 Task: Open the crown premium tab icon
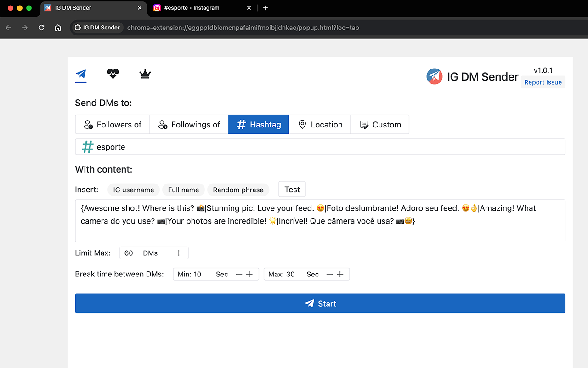(145, 74)
